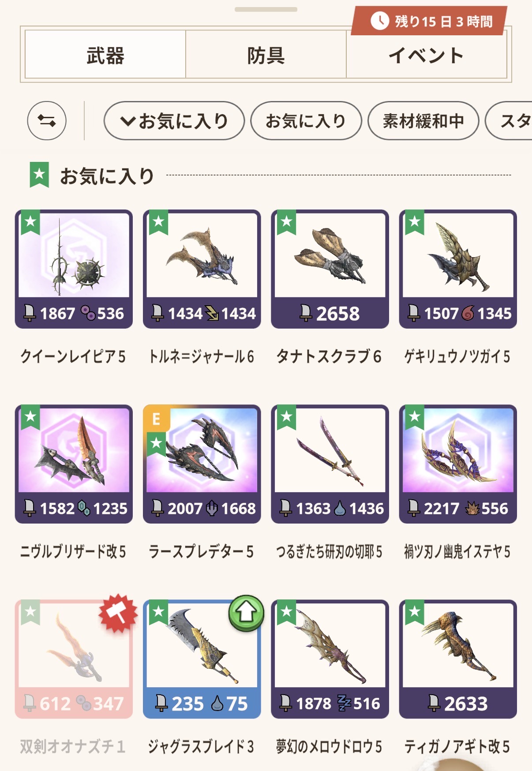This screenshot has width=532, height=771.
Task: Open つるぎたち研刃の切耶5 weapon card
Action: click(330, 464)
